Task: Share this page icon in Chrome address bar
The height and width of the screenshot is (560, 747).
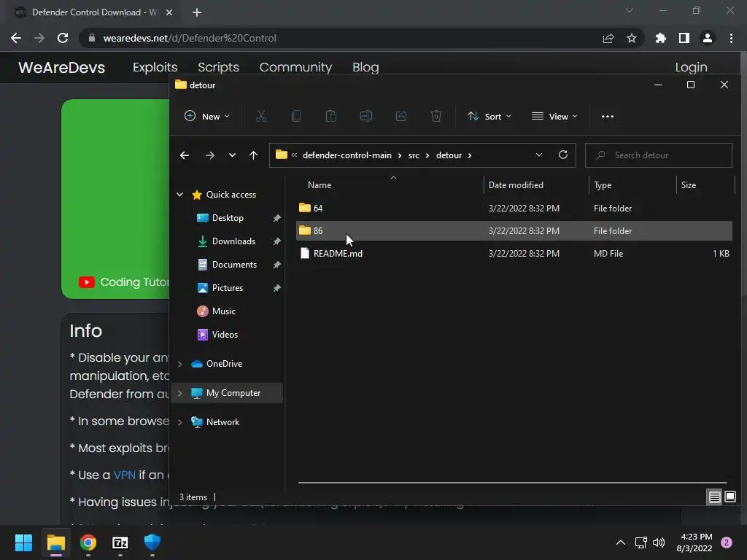Action: point(608,38)
